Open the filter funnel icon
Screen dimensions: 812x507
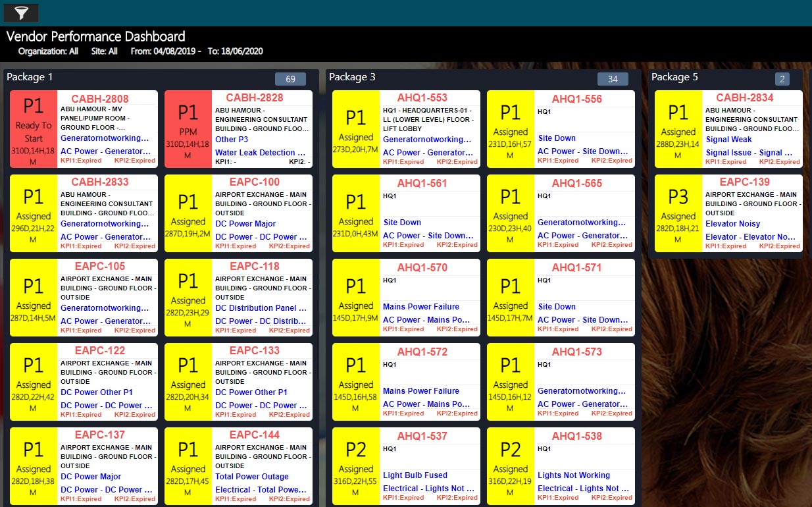[21, 13]
